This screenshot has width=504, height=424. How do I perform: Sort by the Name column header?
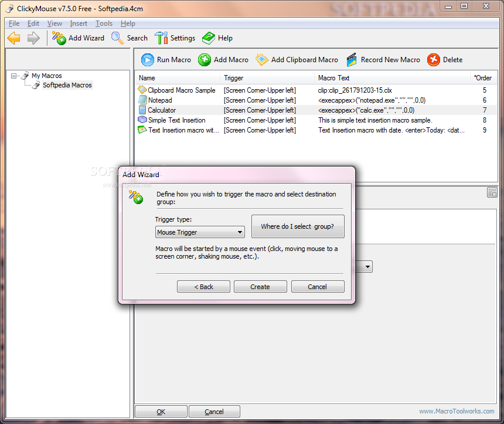tap(178, 78)
